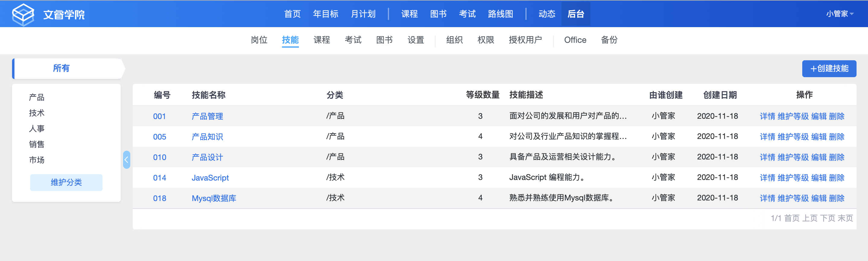This screenshot has width=868, height=261.
Task: Switch to the 岗位 sub-tab
Action: click(259, 40)
